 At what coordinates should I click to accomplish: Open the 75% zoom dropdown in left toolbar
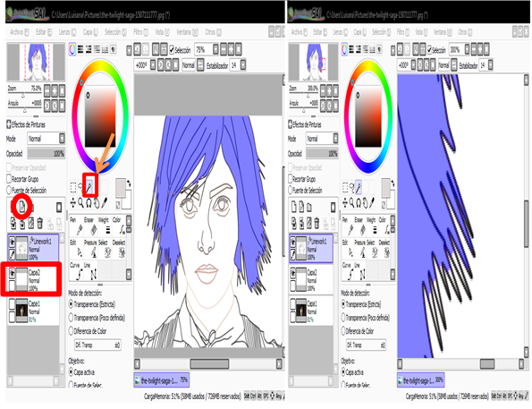(215, 49)
